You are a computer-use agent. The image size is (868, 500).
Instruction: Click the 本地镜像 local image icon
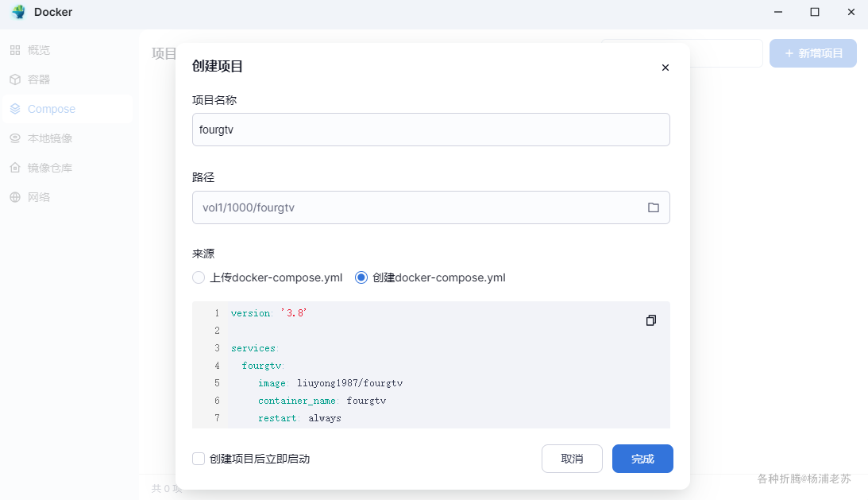click(15, 138)
